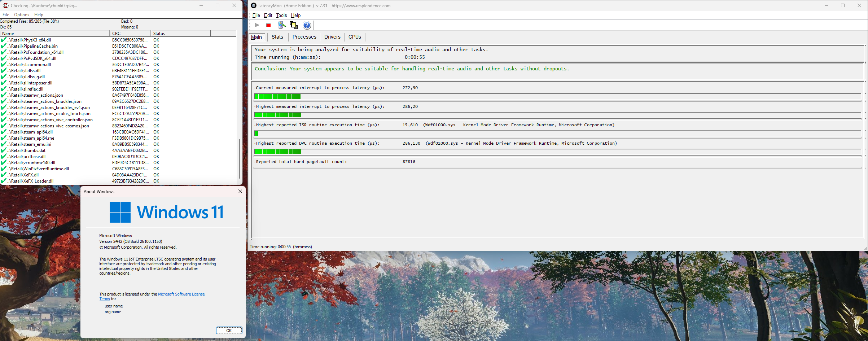Click the OK status of PxFoundation_x64.dll
This screenshot has height=341, width=868.
(156, 52)
